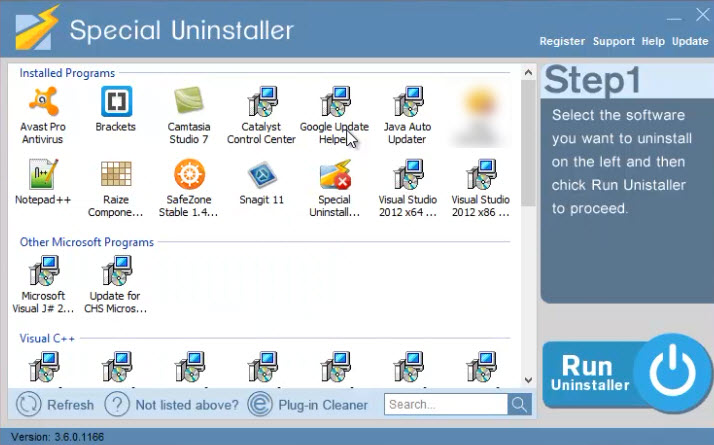714x445 pixels.
Task: Click the Special Uninstaller logo
Action: coord(37,28)
